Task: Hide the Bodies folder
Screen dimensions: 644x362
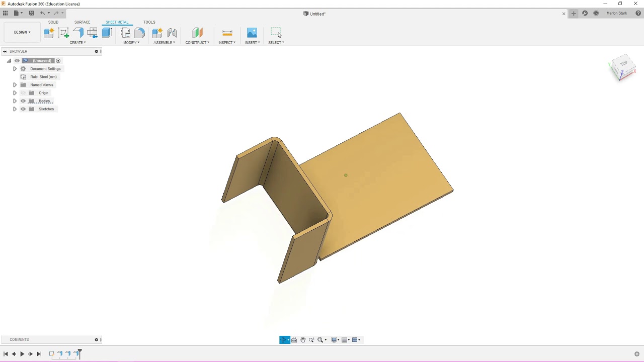Action: [23, 101]
